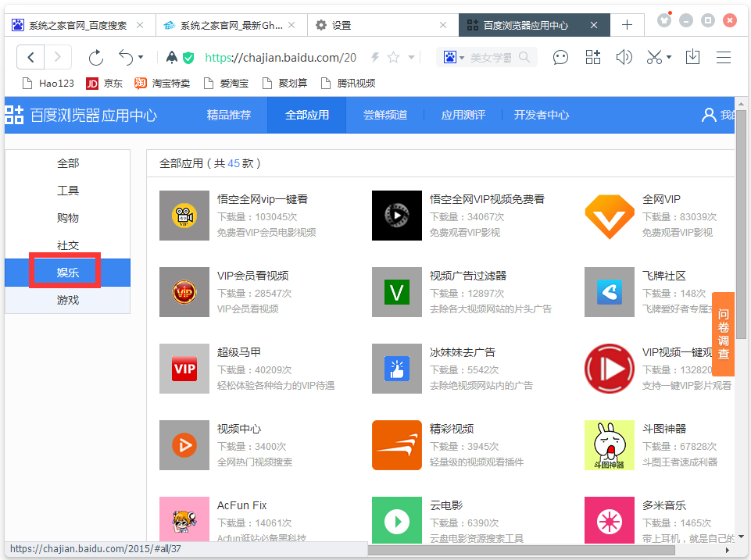Open the undo closed tabs dropdown arrow
This screenshot has height=560, width=751.
coord(141,58)
